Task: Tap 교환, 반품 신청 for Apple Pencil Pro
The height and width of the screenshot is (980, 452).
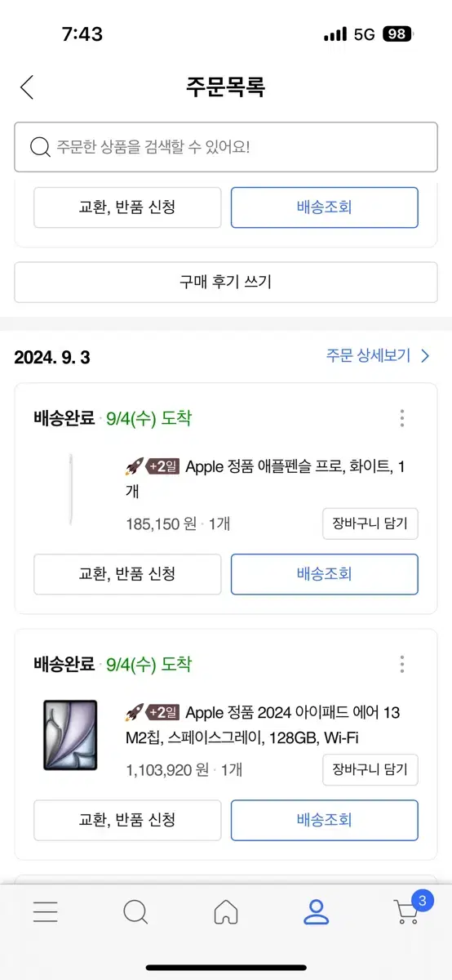Action: [127, 574]
